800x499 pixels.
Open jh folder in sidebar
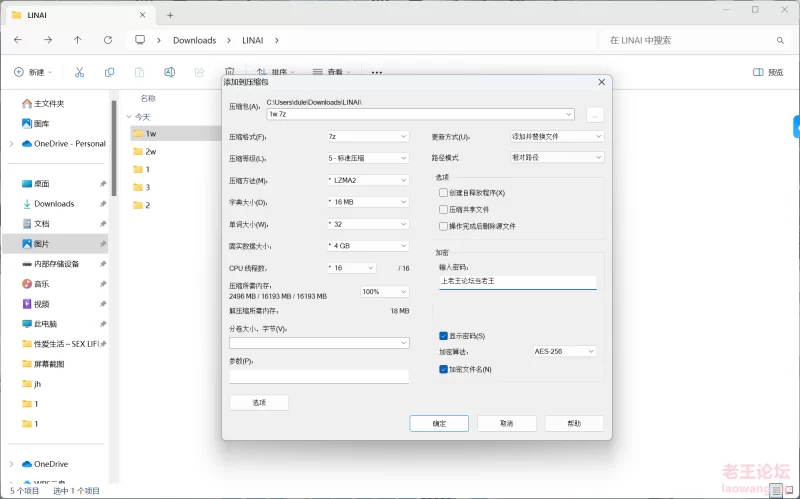tap(32, 384)
